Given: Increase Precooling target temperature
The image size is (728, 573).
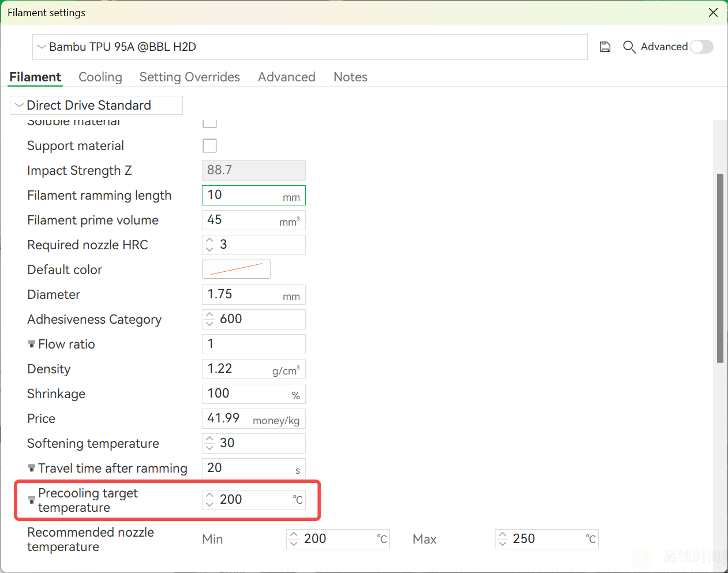Looking at the screenshot, I should [209, 495].
